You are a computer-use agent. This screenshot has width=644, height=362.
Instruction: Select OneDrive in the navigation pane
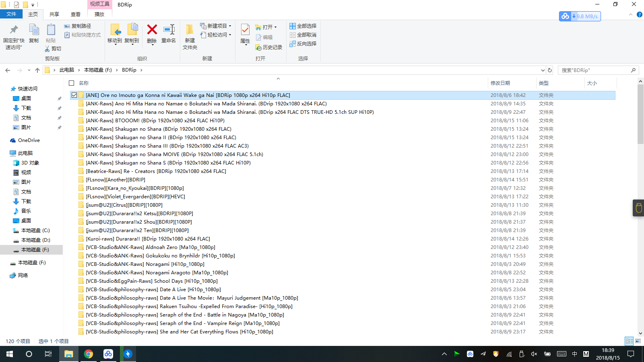[x=29, y=140]
